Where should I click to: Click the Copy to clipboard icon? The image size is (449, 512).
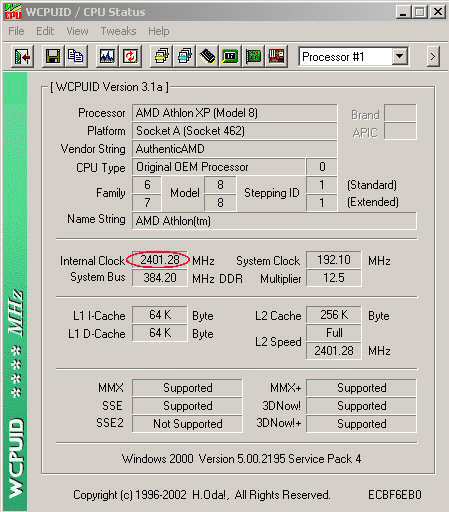point(76,57)
